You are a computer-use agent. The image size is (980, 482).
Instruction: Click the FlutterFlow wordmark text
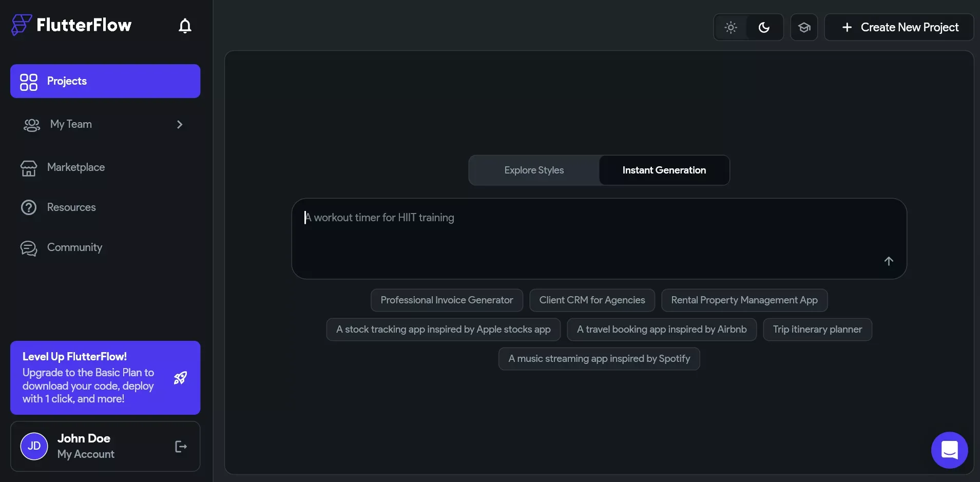[84, 25]
